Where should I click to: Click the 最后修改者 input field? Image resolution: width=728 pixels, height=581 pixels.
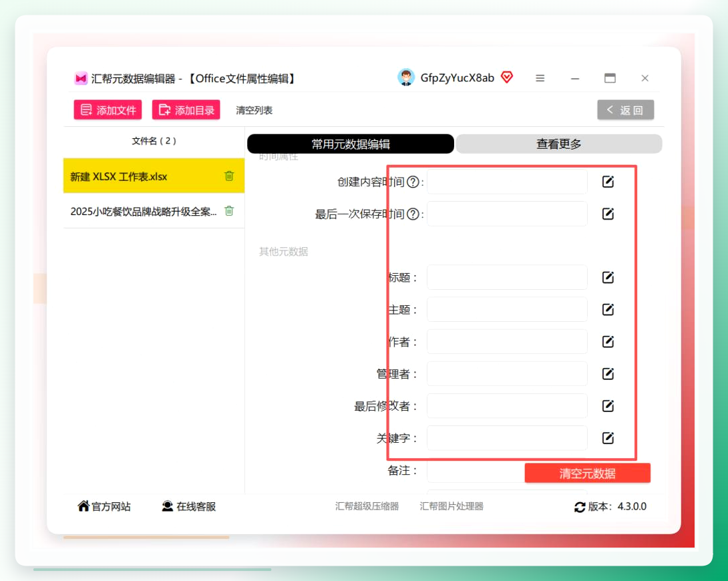[x=507, y=406]
